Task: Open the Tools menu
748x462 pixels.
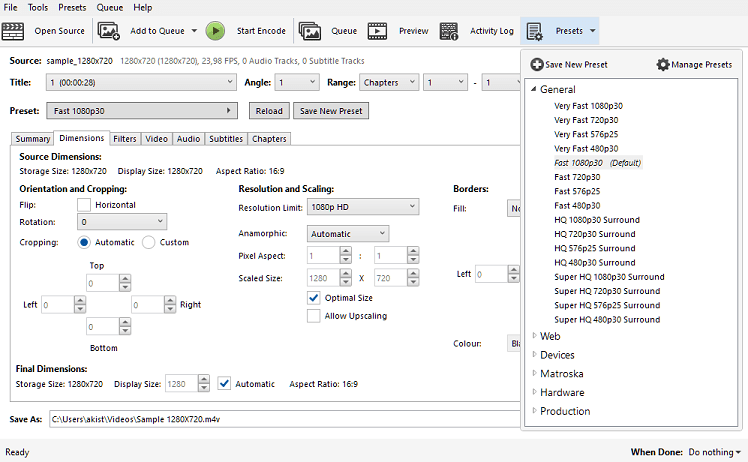Action: click(x=38, y=8)
